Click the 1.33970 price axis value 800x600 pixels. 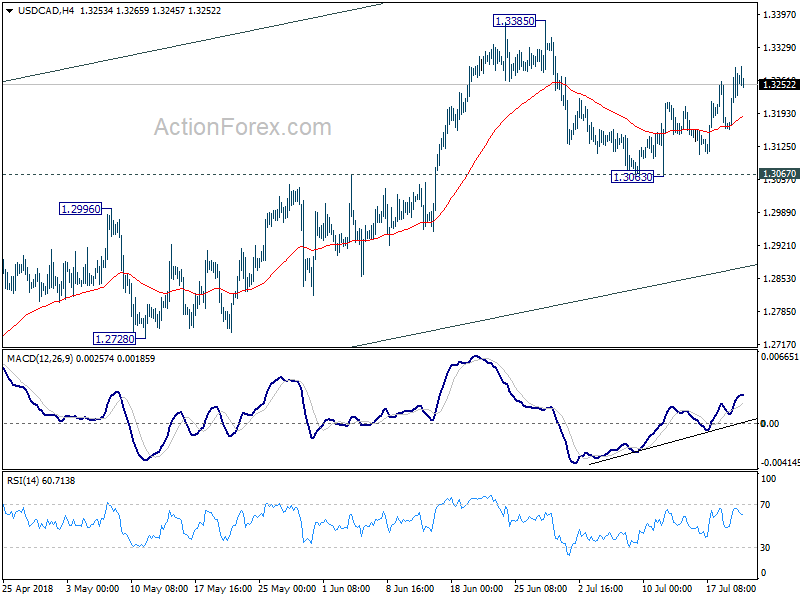[779, 15]
